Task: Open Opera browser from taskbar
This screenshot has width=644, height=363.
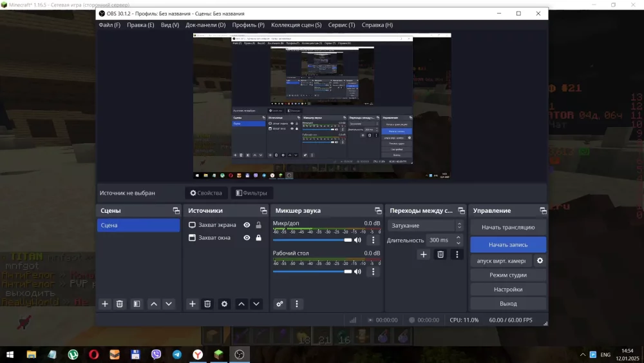Action: (x=93, y=355)
